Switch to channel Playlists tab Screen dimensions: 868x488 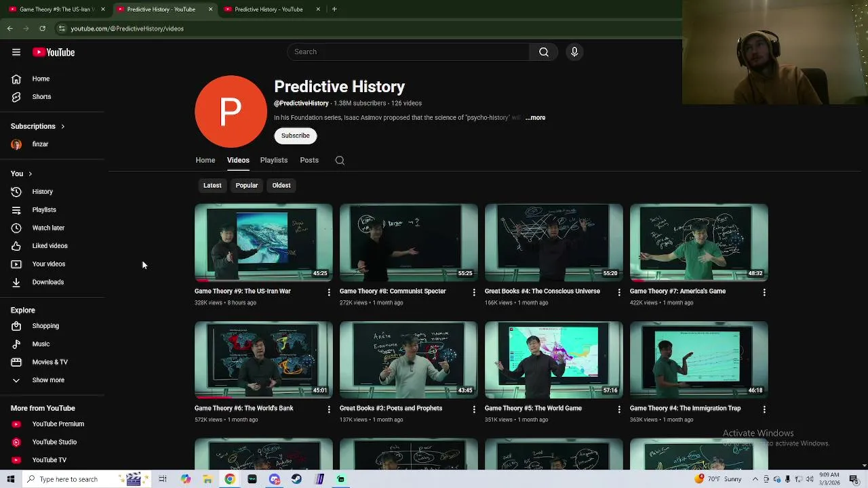[274, 161]
